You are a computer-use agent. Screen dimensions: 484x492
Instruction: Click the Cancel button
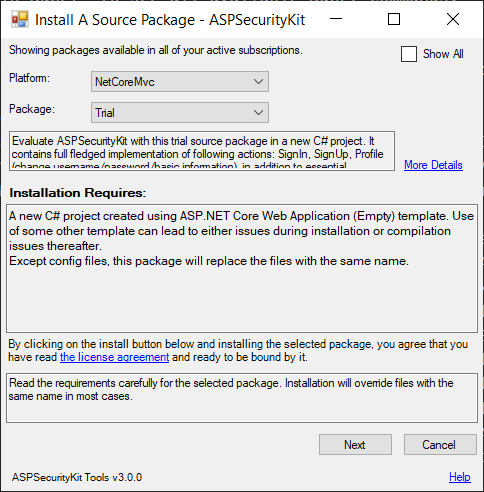click(440, 445)
